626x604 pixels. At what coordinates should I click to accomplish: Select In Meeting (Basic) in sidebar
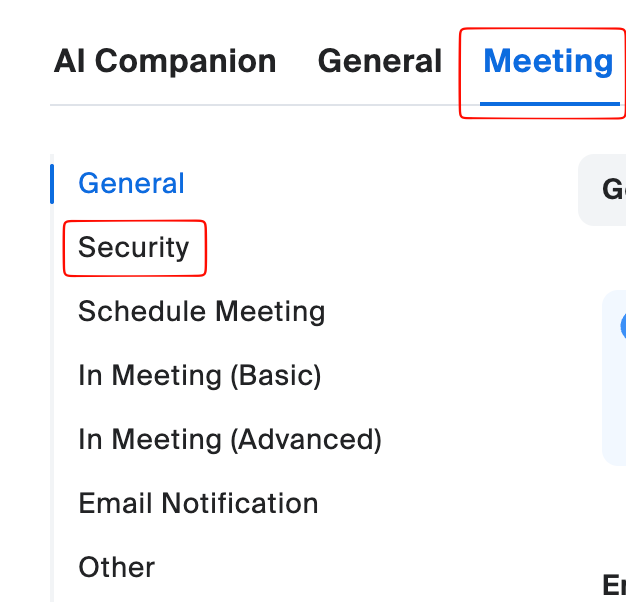199,376
